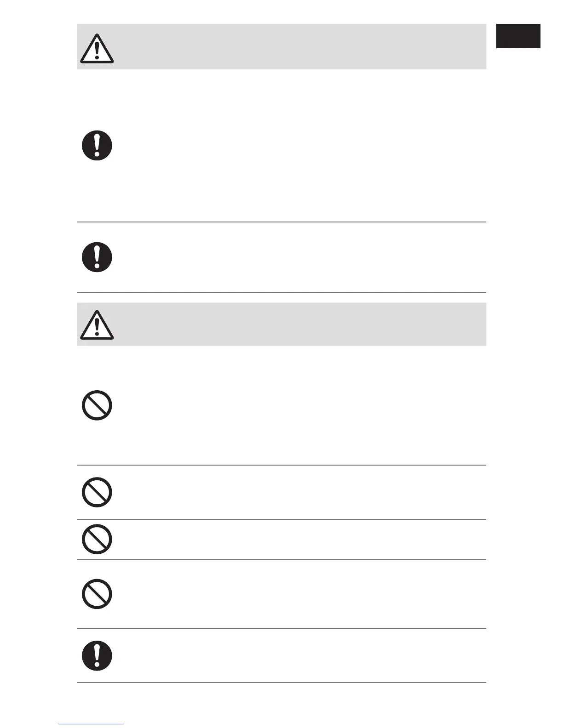Click the third prohibition circle-slash icon
Image resolution: width=563 pixels, height=728 pixels.
coord(97,539)
